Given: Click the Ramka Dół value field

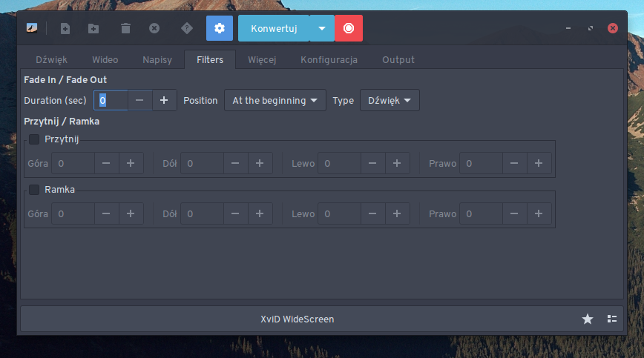Looking at the screenshot, I should pyautogui.click(x=202, y=213).
